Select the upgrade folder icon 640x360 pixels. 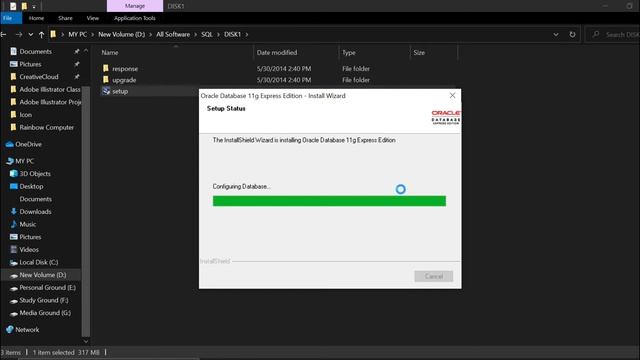coord(106,80)
